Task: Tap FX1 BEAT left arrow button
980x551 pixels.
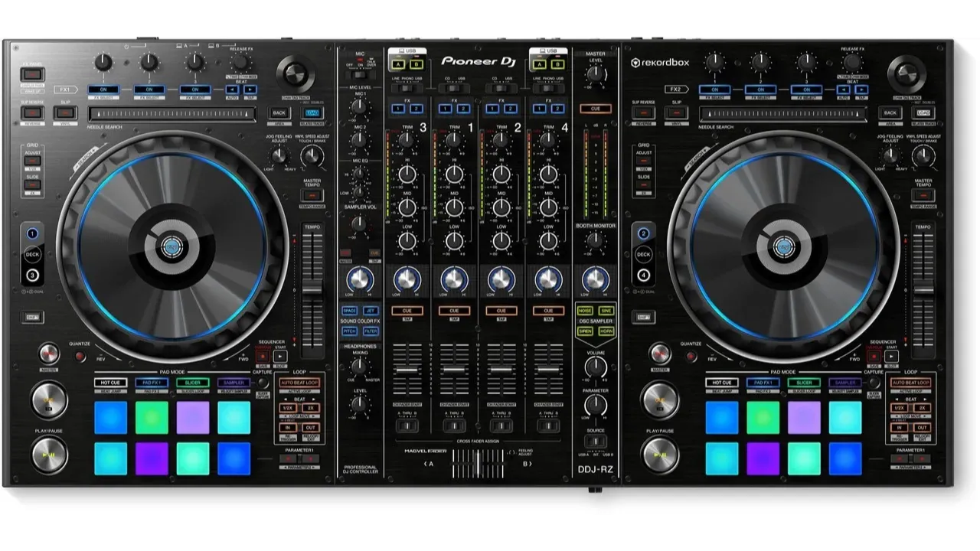Action: (234, 90)
